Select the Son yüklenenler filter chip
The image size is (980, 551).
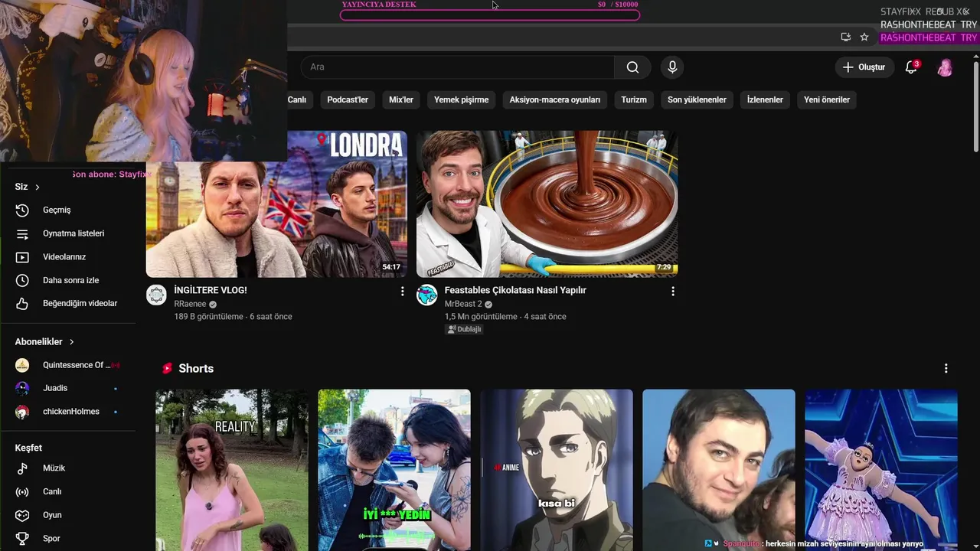point(697,99)
